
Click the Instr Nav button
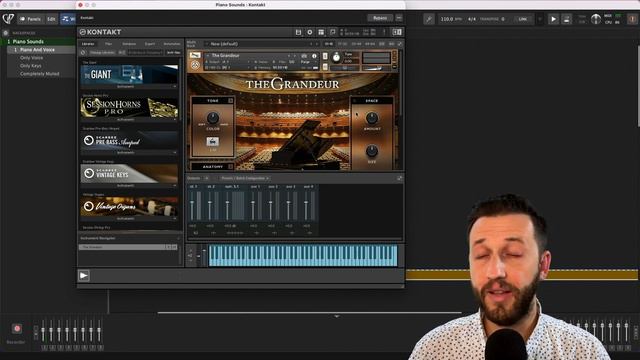(x=173, y=53)
